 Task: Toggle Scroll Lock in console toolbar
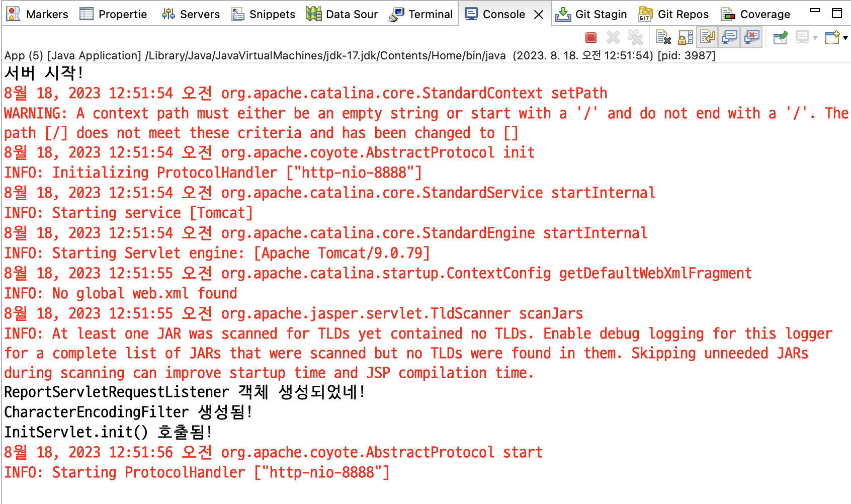[686, 38]
